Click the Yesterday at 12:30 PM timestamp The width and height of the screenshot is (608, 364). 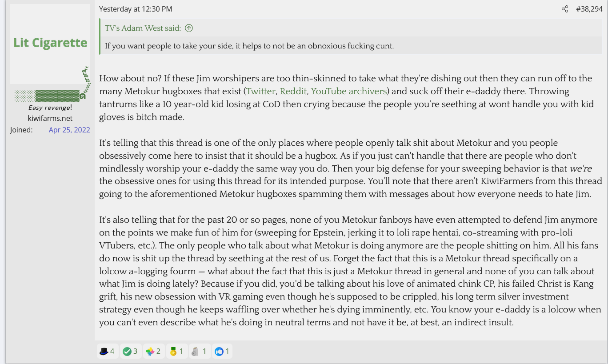136,9
